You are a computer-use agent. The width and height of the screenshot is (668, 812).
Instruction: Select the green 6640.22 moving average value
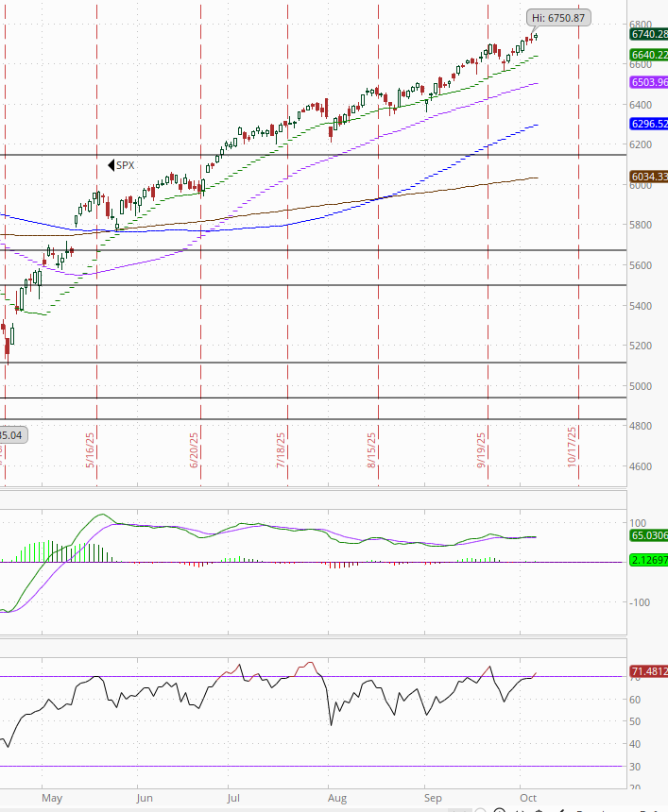coord(649,55)
